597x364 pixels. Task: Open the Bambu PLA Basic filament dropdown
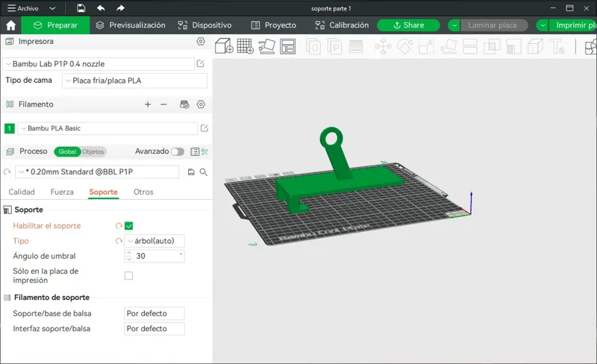click(x=107, y=128)
